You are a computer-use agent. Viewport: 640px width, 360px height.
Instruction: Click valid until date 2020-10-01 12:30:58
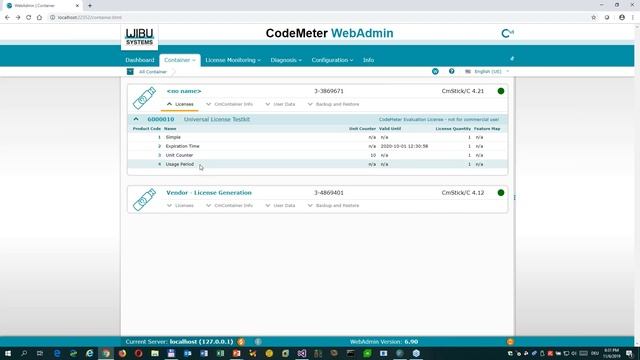404,146
